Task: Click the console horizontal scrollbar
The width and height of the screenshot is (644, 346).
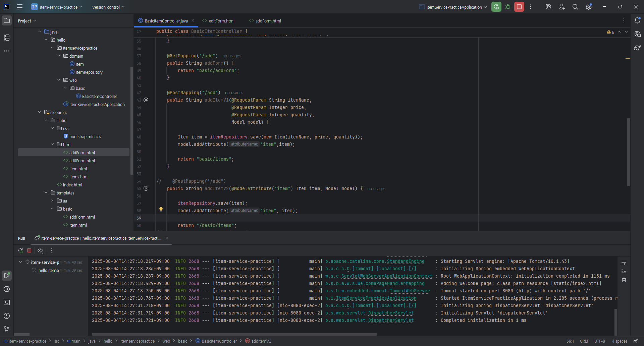Action: [234, 334]
